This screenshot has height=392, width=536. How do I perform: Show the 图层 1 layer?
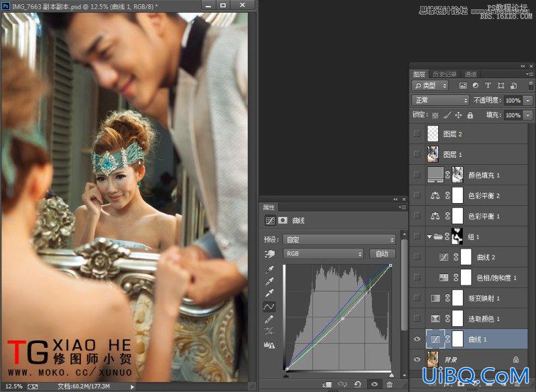(x=417, y=154)
